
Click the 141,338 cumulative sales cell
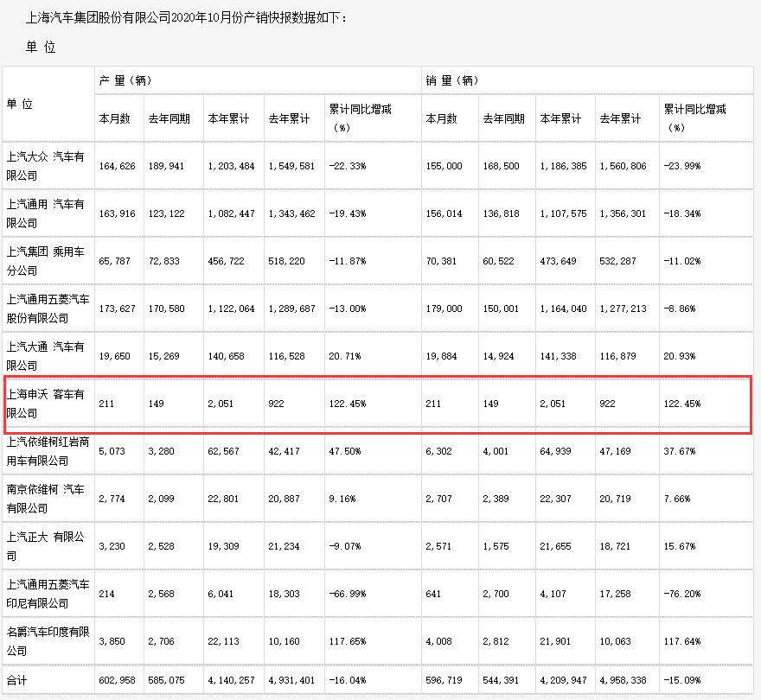point(558,356)
